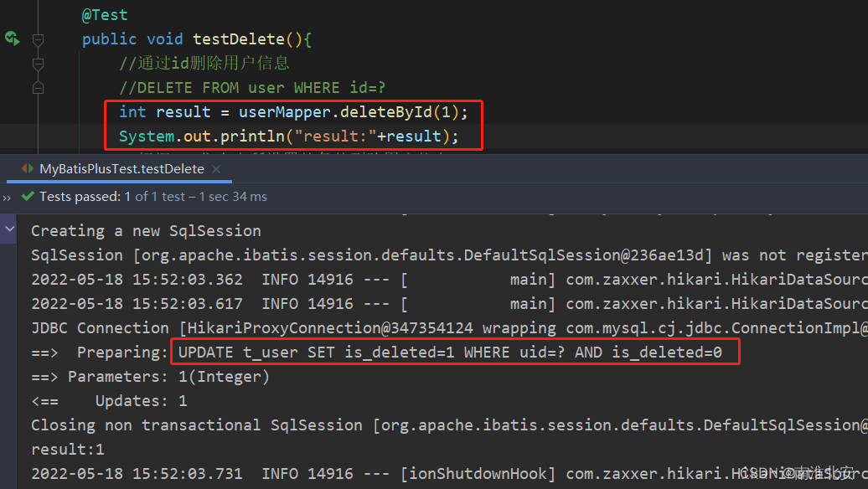Expand the hidden toolbar chevrons next to Tests passed
Viewport: 868px width, 489px height.
7,198
